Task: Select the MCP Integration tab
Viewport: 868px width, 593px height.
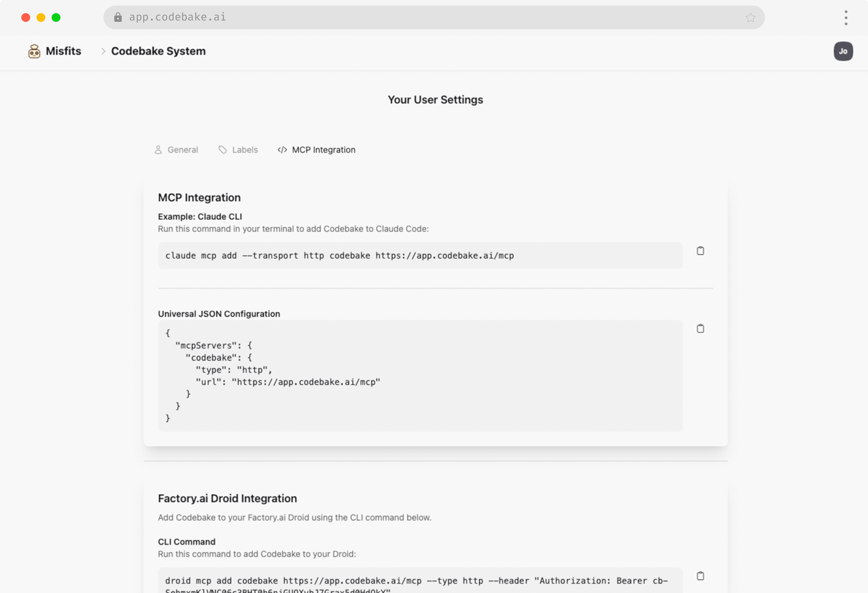Action: [316, 150]
